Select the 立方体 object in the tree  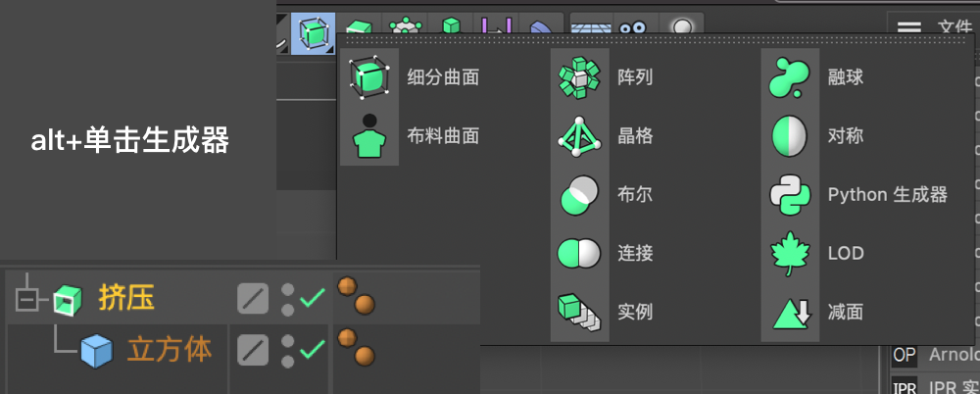coord(170,349)
